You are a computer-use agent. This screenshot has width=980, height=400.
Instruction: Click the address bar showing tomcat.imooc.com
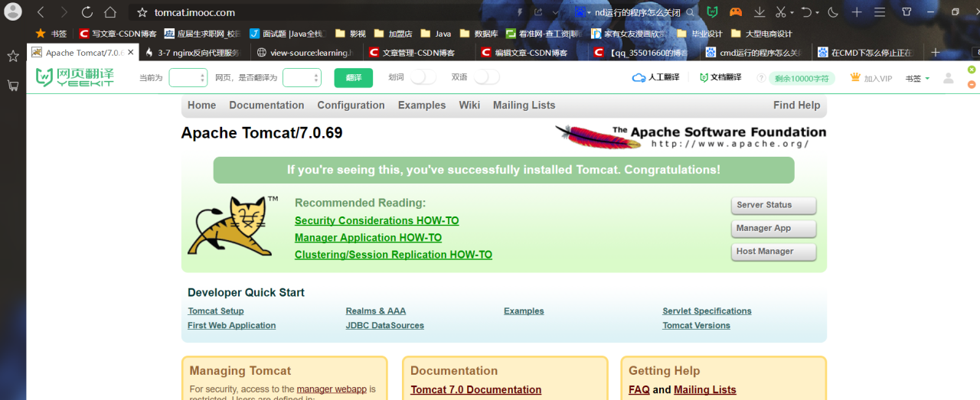(306, 12)
